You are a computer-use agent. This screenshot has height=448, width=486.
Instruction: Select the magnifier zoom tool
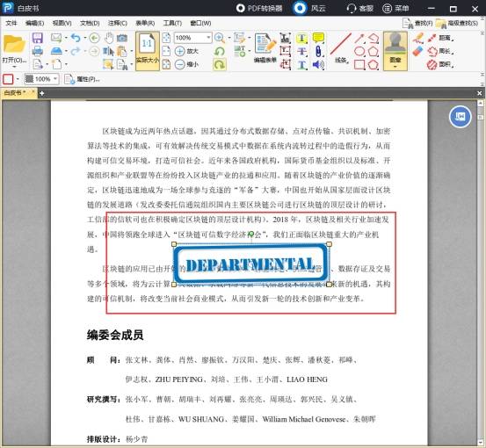click(x=220, y=38)
